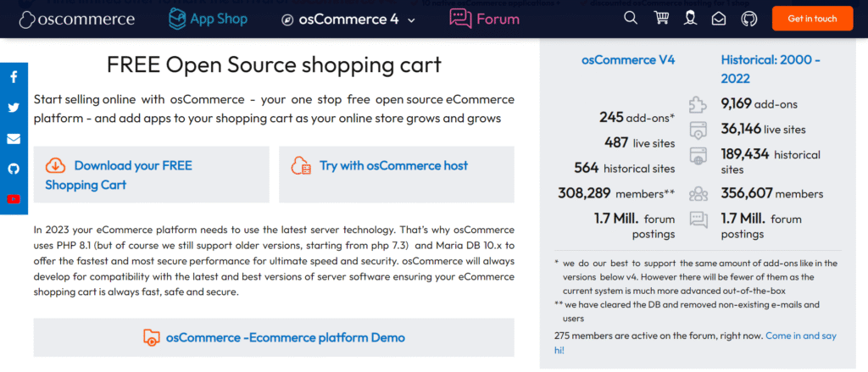The height and width of the screenshot is (372, 868).
Task: Go to the Forum menu item
Action: 484,18
